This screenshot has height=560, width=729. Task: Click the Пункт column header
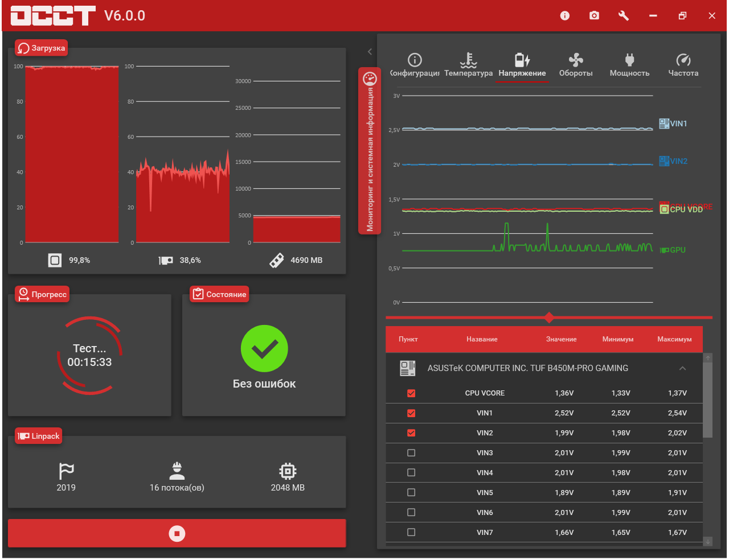(408, 339)
